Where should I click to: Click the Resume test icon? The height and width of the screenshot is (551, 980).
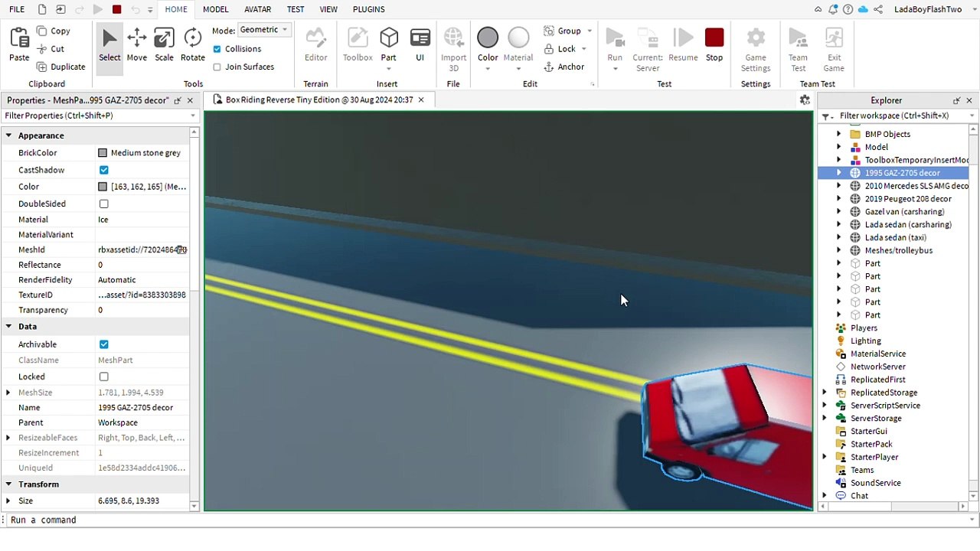pyautogui.click(x=683, y=38)
